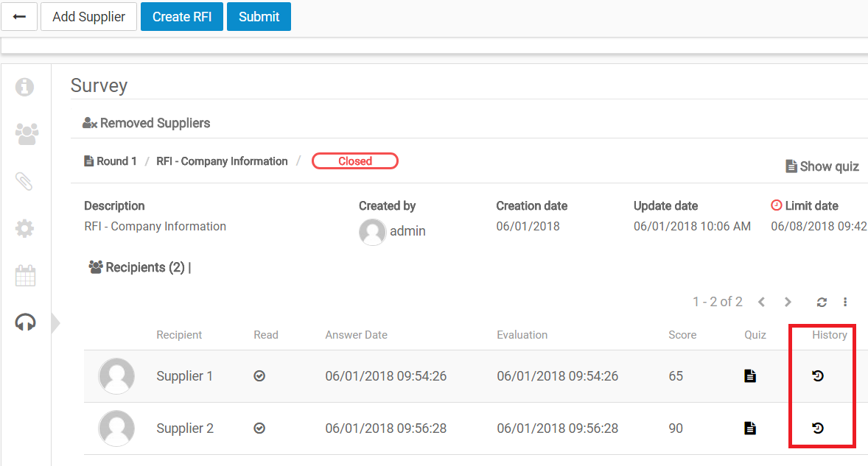Click Show quiz link
This screenshot has height=466, width=868.
pos(822,166)
